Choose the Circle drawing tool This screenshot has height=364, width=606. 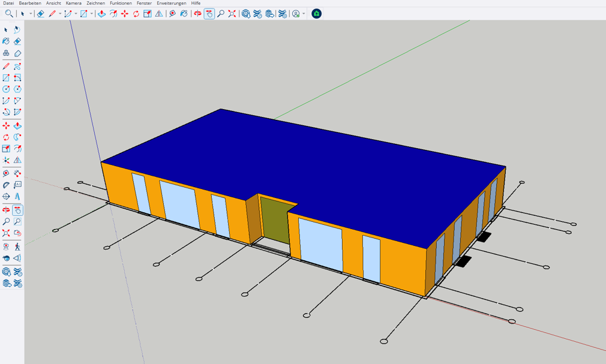tap(6, 89)
